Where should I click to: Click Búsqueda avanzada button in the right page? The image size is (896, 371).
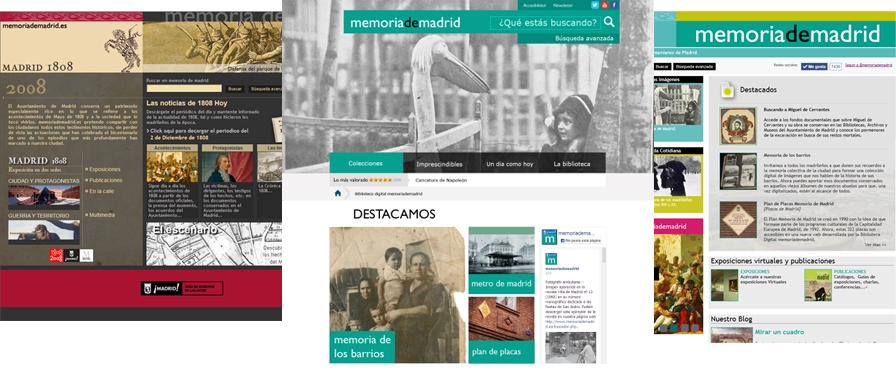click(x=694, y=66)
